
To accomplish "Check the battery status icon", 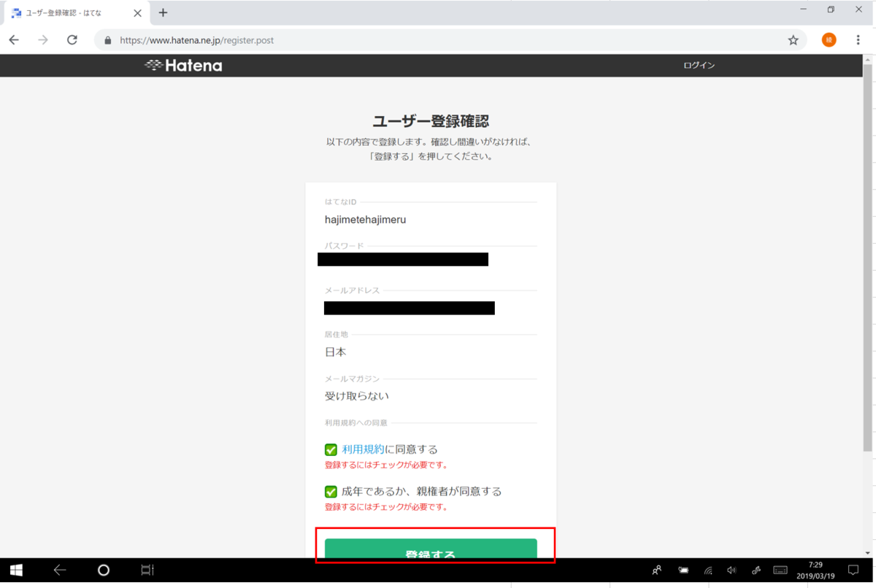I will [x=683, y=570].
